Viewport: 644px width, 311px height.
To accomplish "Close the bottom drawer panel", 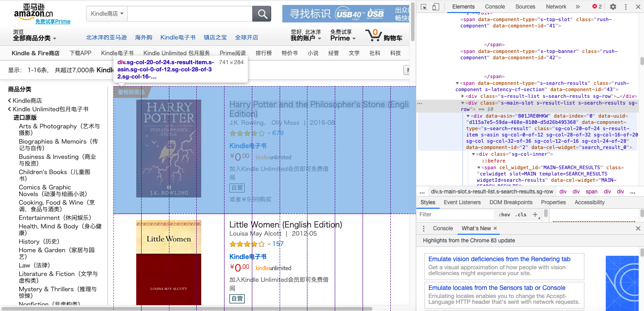I will [638, 228].
